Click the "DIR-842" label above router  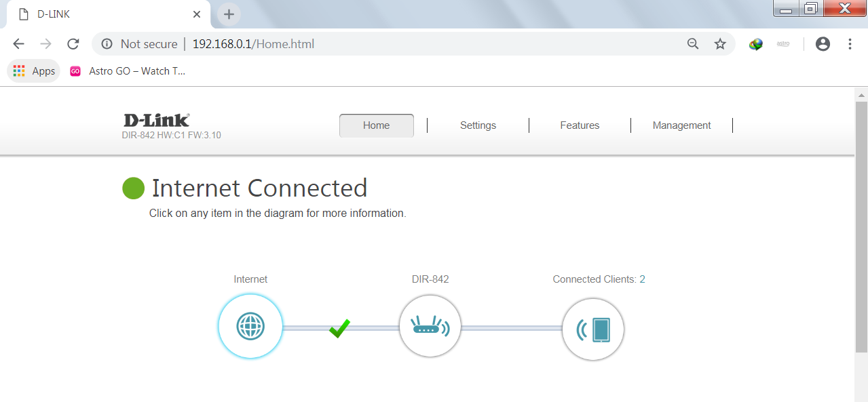(430, 279)
